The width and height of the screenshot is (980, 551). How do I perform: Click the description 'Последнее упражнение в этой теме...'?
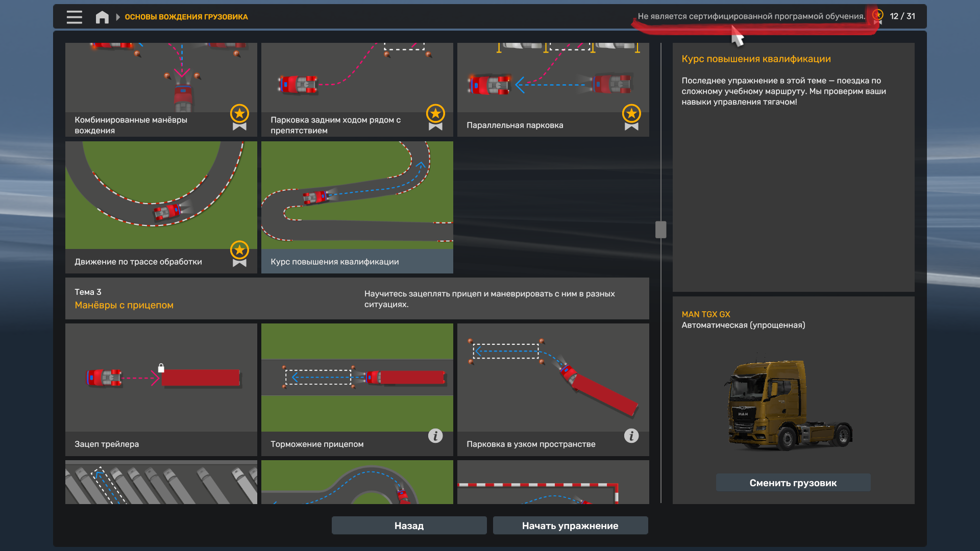click(x=783, y=91)
